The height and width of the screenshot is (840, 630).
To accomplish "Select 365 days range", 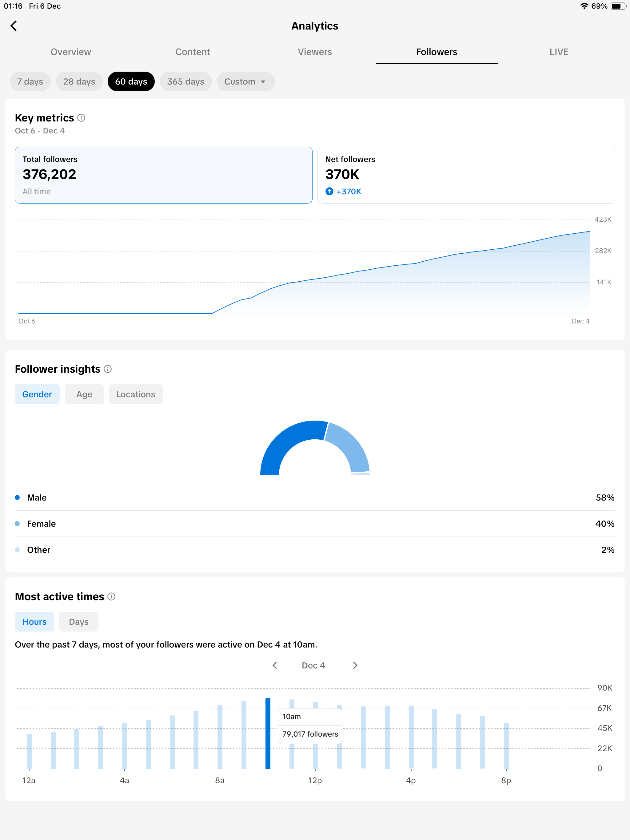I will point(185,82).
